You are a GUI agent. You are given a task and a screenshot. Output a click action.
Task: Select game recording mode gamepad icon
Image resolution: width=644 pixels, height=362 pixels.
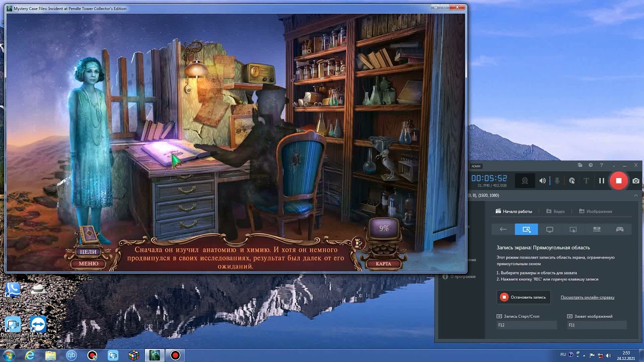click(x=620, y=229)
